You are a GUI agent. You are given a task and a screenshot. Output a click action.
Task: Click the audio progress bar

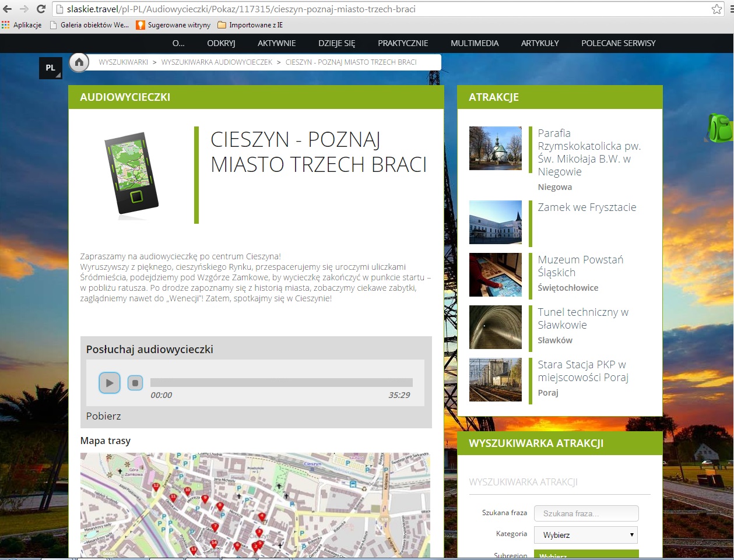click(281, 382)
